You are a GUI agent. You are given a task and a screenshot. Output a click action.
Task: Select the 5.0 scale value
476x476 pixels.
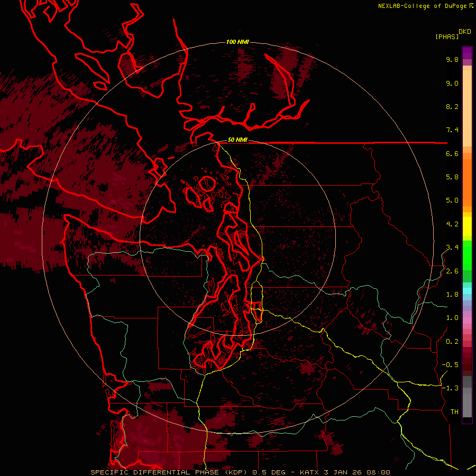point(452,200)
